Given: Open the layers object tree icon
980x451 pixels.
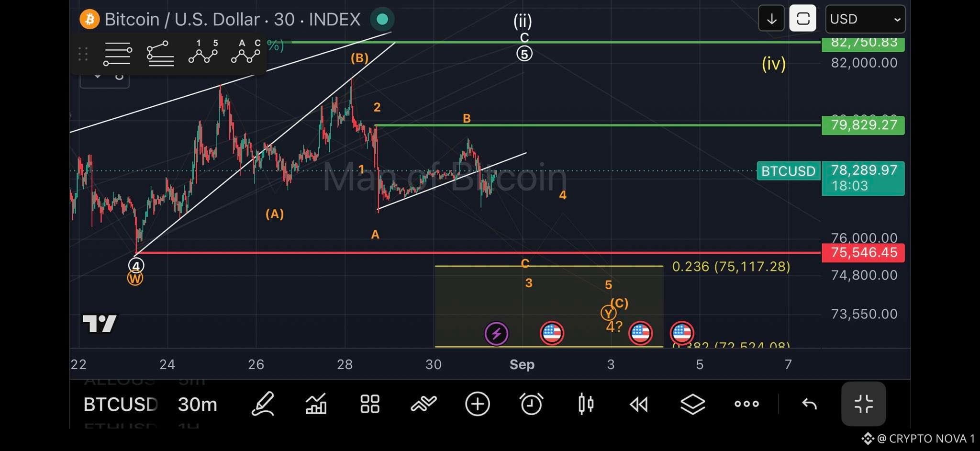Looking at the screenshot, I should [692, 405].
